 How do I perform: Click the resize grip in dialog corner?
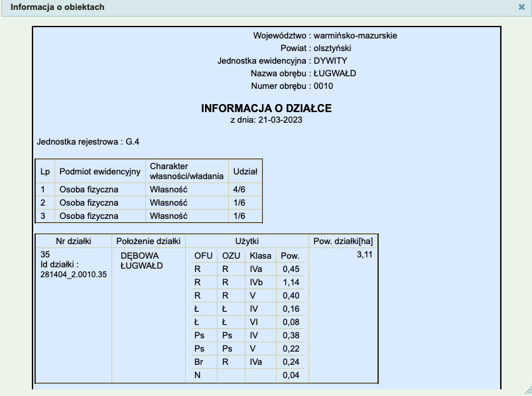point(527,391)
